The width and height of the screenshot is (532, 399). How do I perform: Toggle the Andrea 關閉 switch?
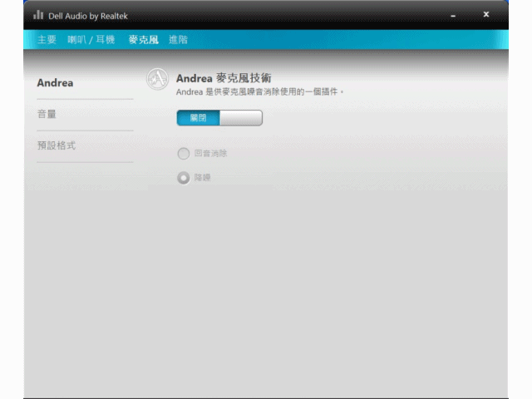[219, 118]
